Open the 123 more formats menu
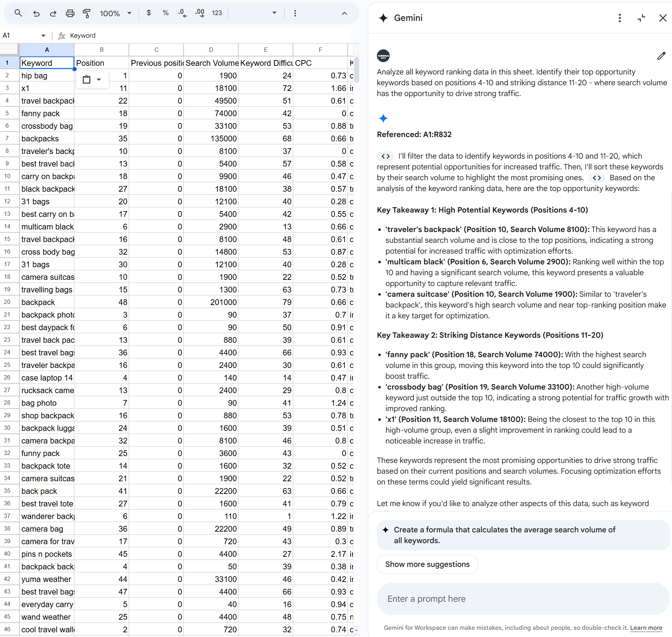This screenshot has height=637, width=672. click(217, 13)
